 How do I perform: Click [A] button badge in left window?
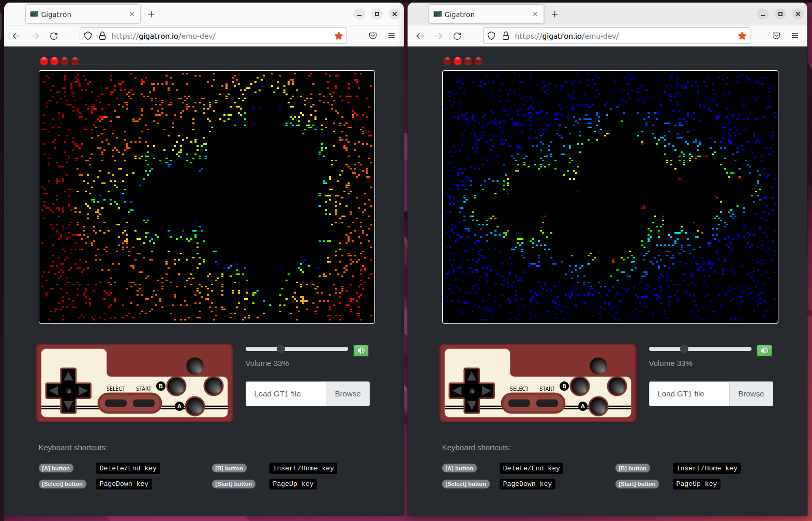56,468
